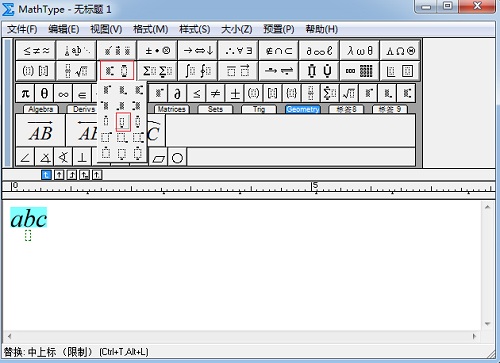Switch to the Sets tab
The image size is (500, 363).
[215, 109]
